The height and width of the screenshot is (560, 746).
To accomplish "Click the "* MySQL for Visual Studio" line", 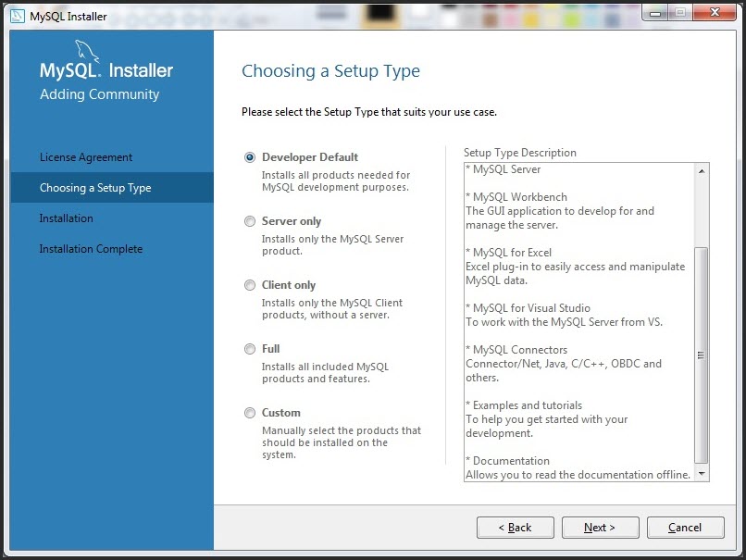I will (x=528, y=308).
